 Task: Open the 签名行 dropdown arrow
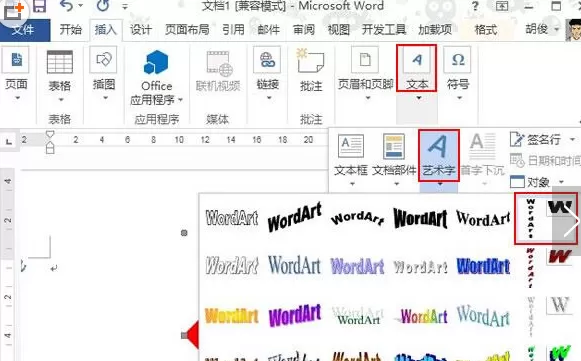coord(572,140)
